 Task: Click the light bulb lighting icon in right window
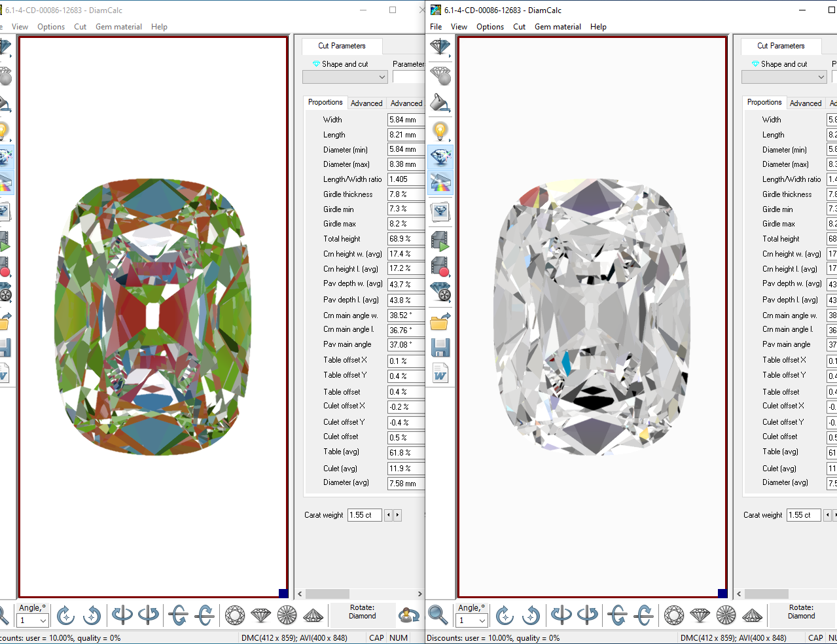[x=440, y=131]
